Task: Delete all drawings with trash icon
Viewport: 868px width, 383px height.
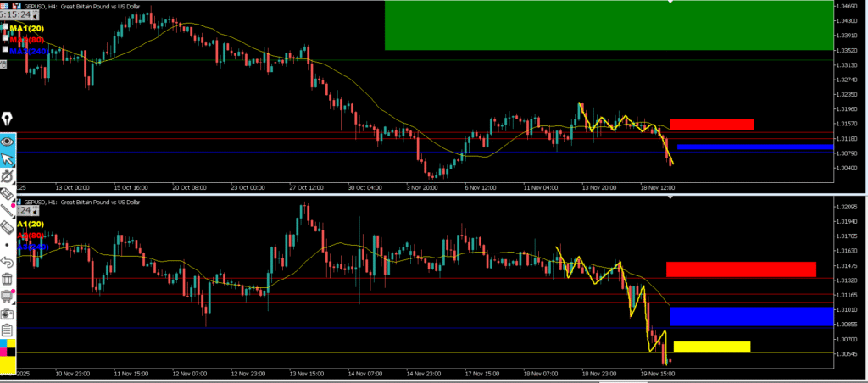Action: pyautogui.click(x=8, y=279)
